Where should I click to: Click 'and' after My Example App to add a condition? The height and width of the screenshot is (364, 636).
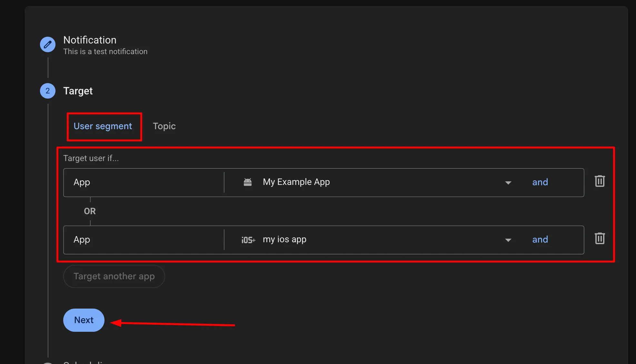pos(540,182)
